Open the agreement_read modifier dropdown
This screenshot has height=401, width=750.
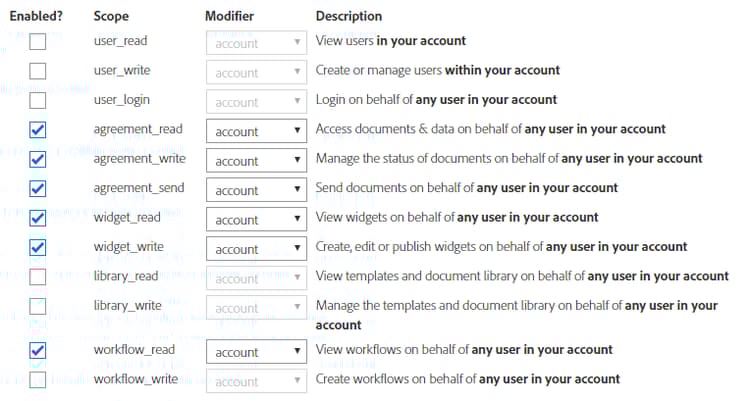256,131
